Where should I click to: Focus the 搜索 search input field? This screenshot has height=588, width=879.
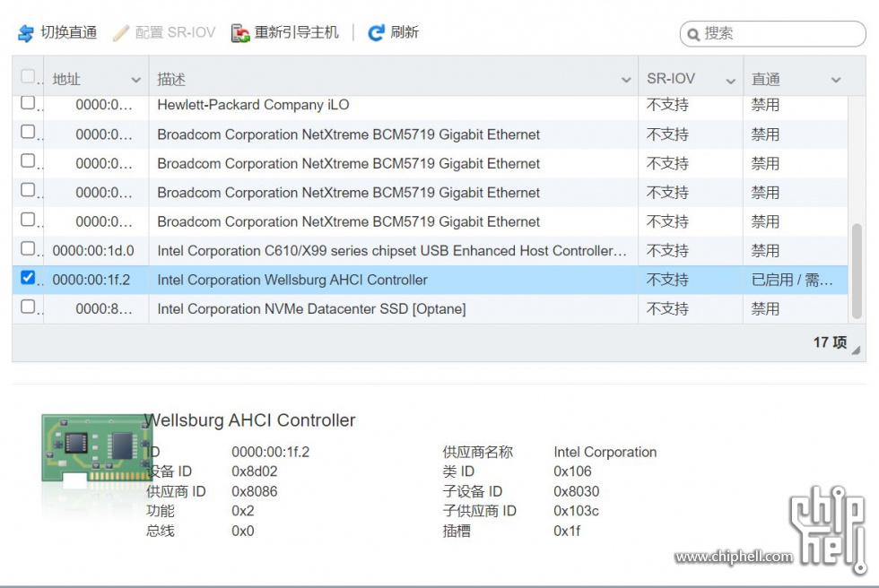(772, 33)
